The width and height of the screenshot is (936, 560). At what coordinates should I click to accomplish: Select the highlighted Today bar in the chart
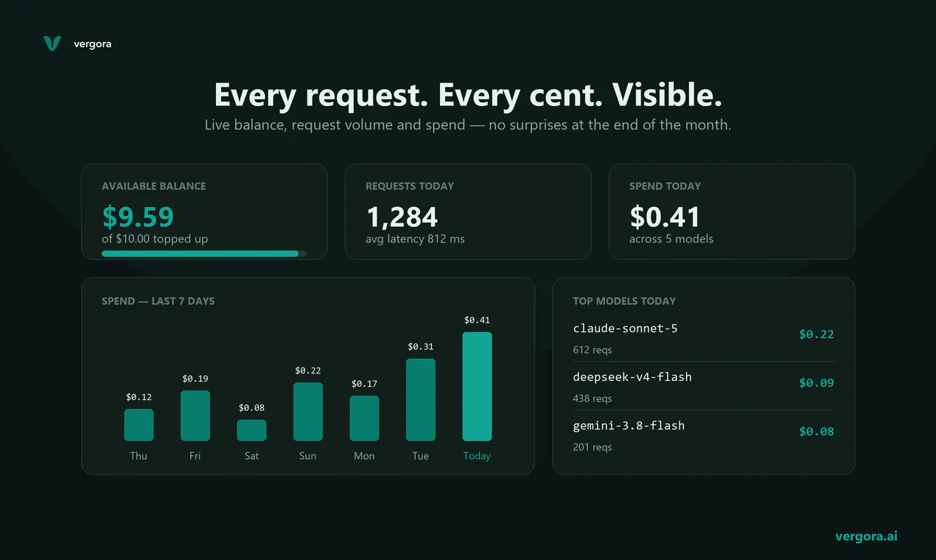pyautogui.click(x=477, y=387)
